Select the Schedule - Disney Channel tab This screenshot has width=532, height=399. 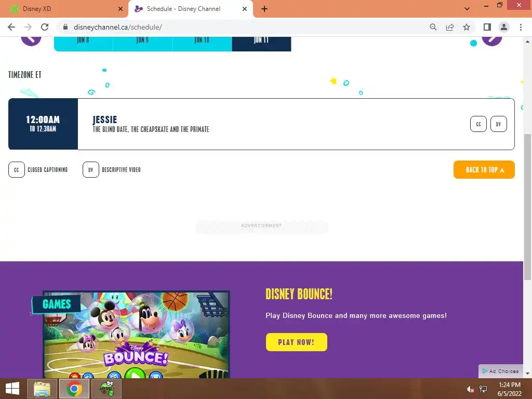[x=191, y=9]
